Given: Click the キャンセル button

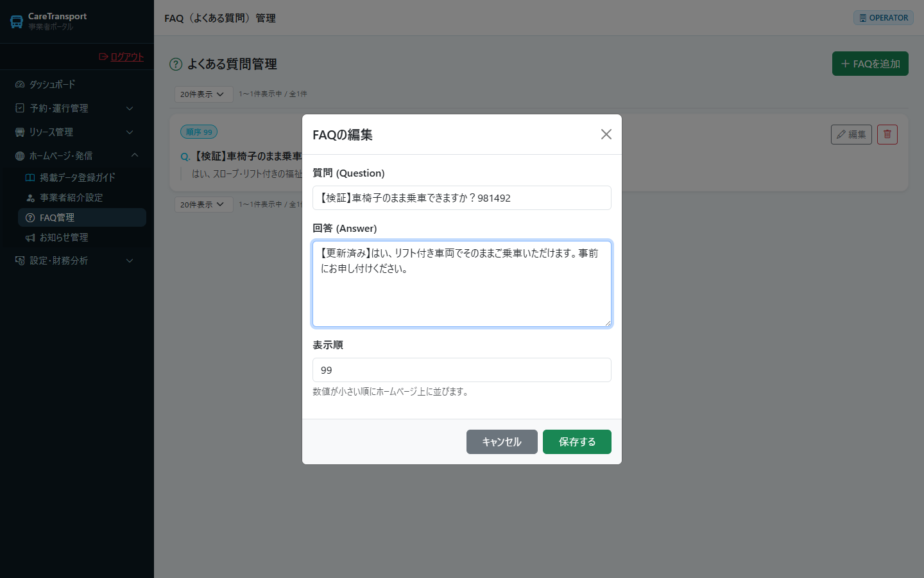Looking at the screenshot, I should 502,442.
